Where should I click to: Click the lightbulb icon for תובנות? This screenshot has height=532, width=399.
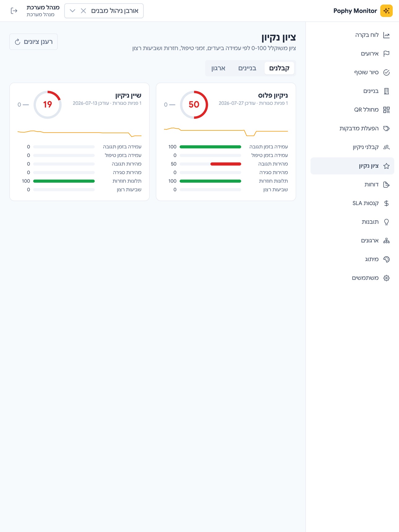pyautogui.click(x=386, y=222)
